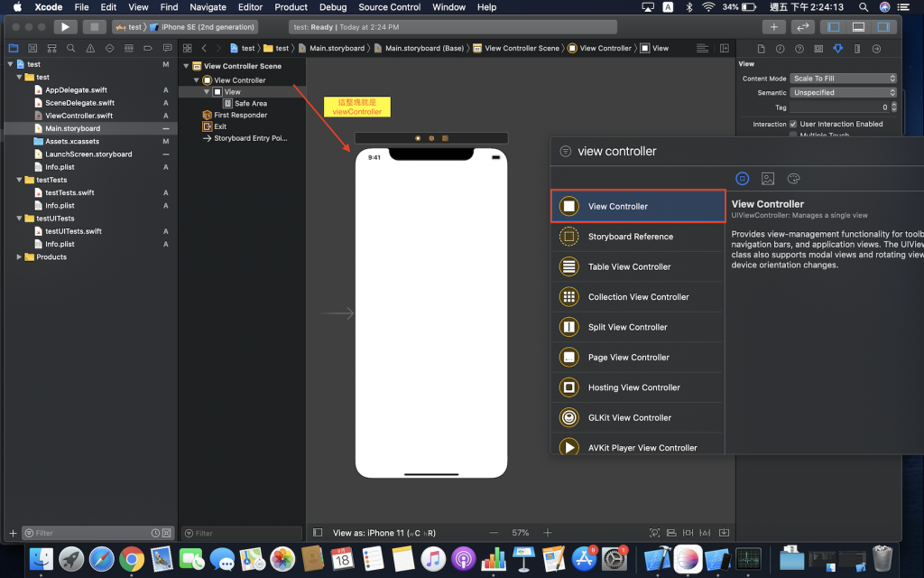Screen dimensions: 924x578
Task: Open the Symbol navigator
Action: click(x=51, y=49)
